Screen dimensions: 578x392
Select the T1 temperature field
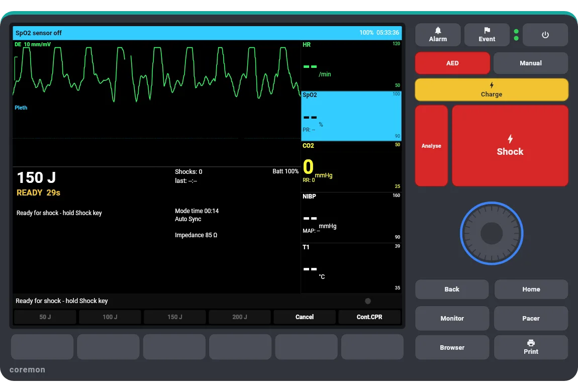351,268
